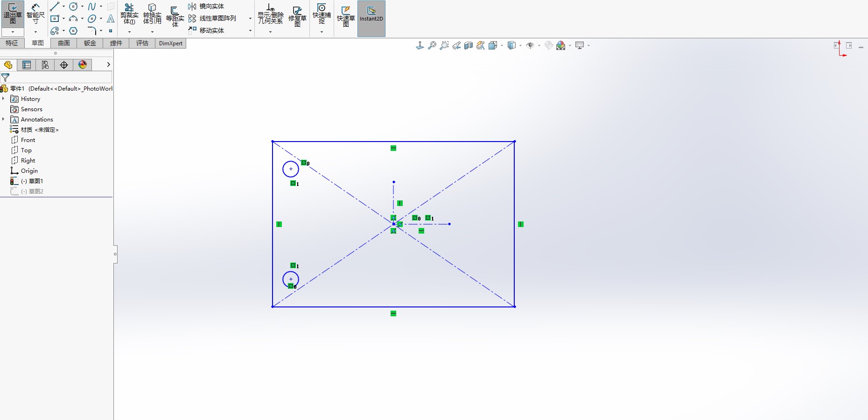This screenshot has width=868, height=420.
Task: Click 线性草图阵列 Linear Sketch Pattern
Action: [212, 19]
